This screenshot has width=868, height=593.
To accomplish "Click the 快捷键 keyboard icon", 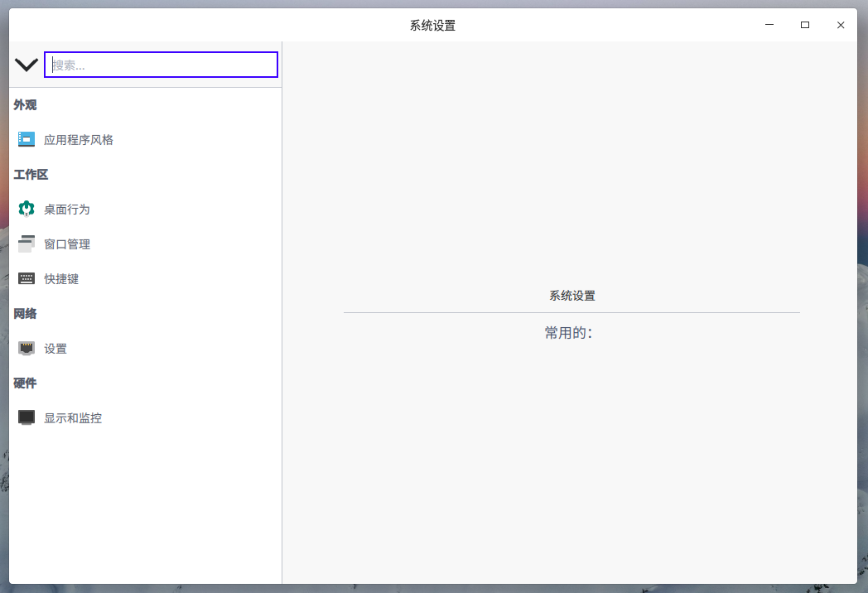I will click(26, 278).
